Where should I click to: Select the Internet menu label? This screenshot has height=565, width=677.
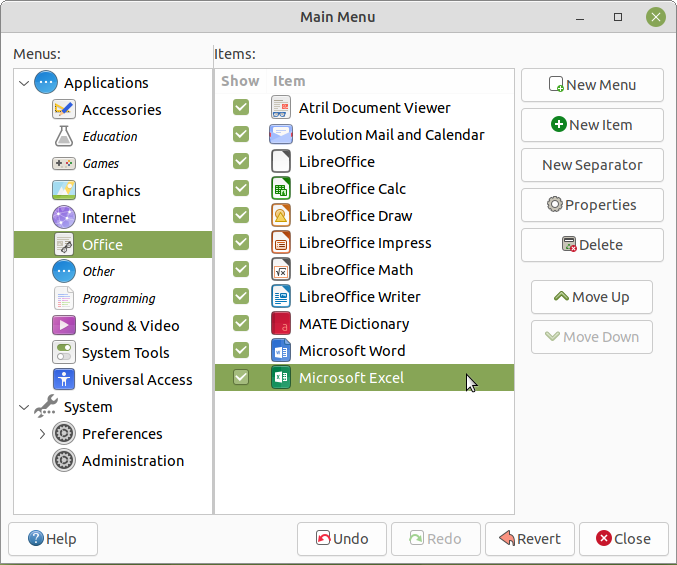[x=109, y=218]
